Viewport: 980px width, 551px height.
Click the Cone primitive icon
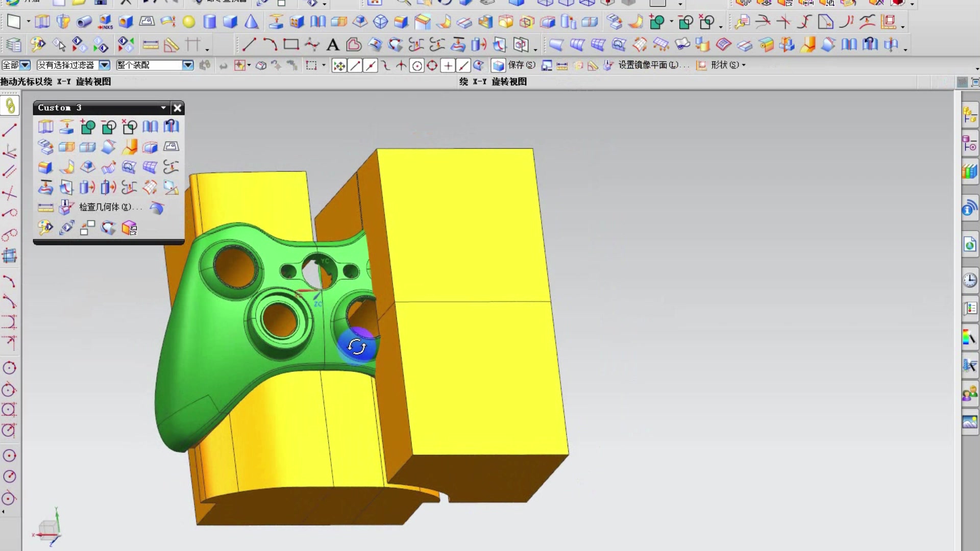[251, 22]
